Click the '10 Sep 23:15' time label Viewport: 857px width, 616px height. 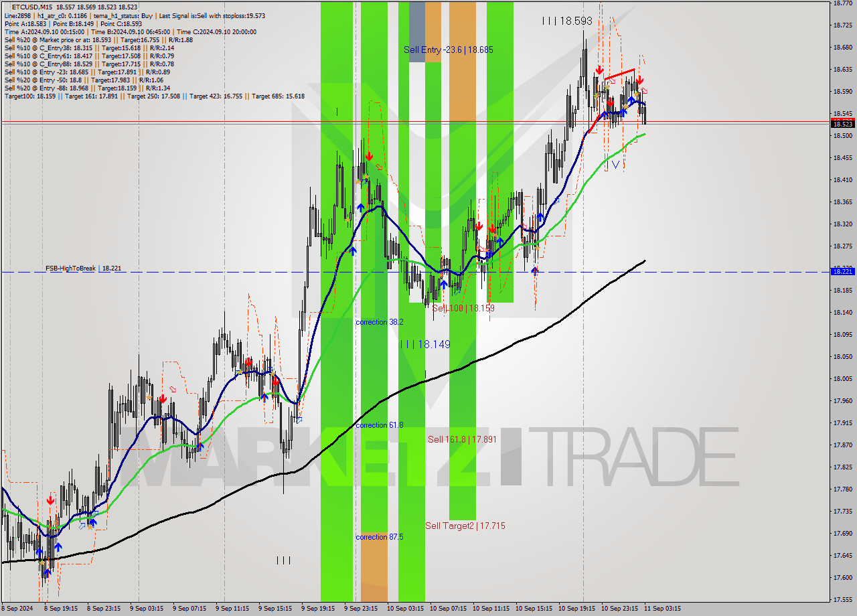[619, 609]
